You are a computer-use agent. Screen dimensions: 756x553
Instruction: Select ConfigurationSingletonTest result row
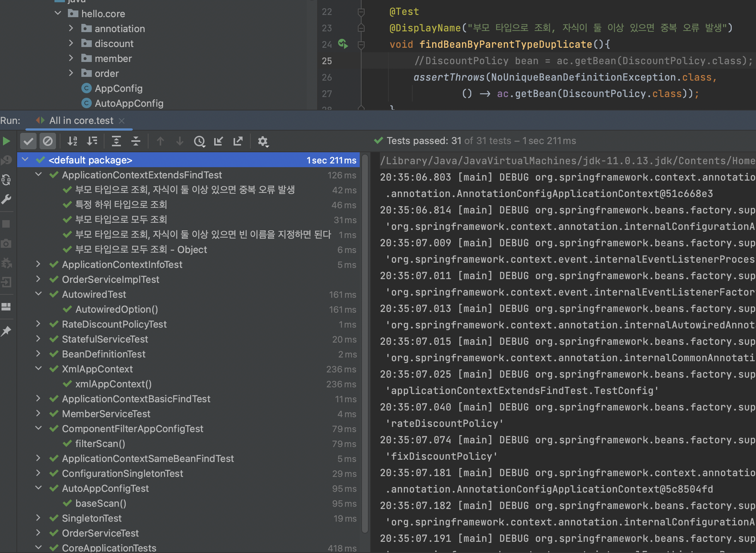[188, 474]
